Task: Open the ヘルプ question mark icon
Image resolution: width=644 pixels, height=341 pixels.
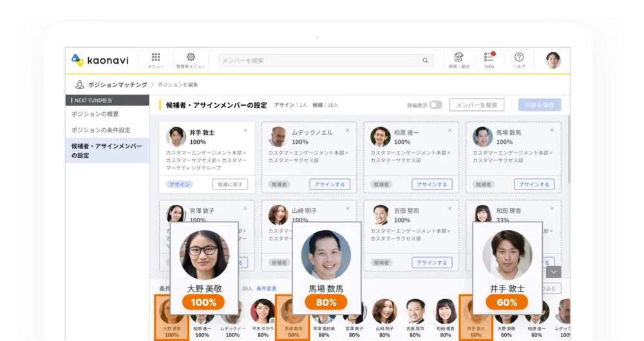Action: 518,57
